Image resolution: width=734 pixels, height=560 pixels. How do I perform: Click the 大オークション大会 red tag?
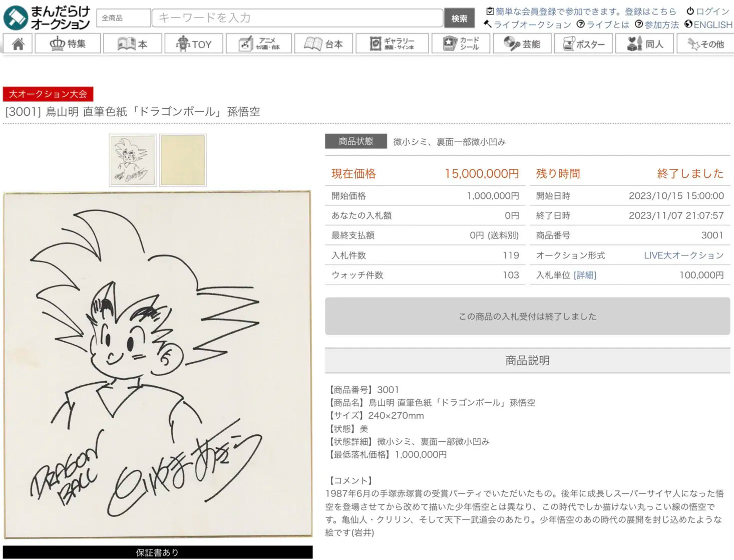pyautogui.click(x=48, y=94)
